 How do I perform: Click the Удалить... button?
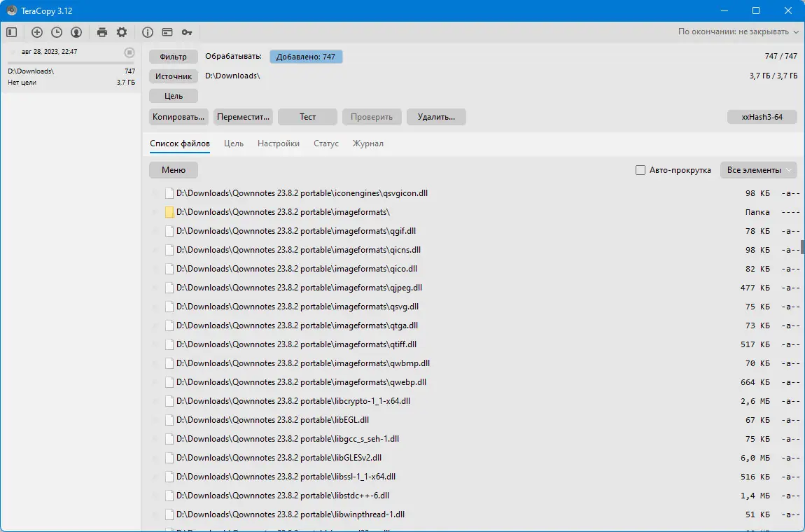[x=436, y=117]
